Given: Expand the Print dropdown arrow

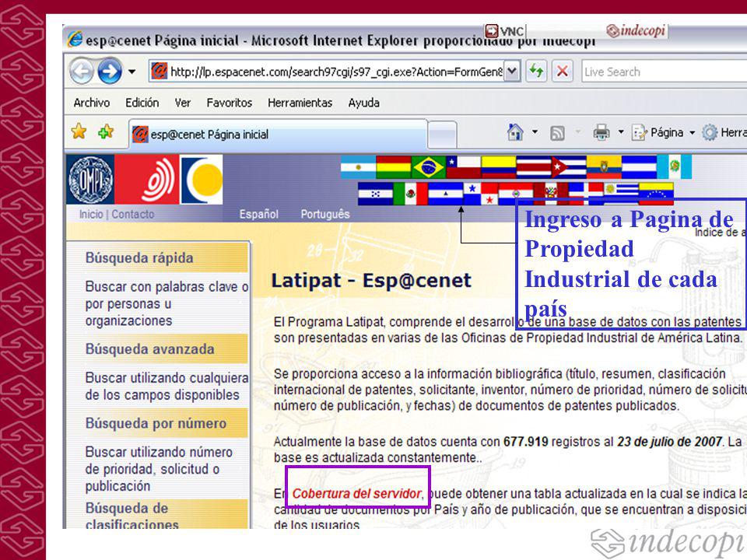Looking at the screenshot, I should point(621,132).
